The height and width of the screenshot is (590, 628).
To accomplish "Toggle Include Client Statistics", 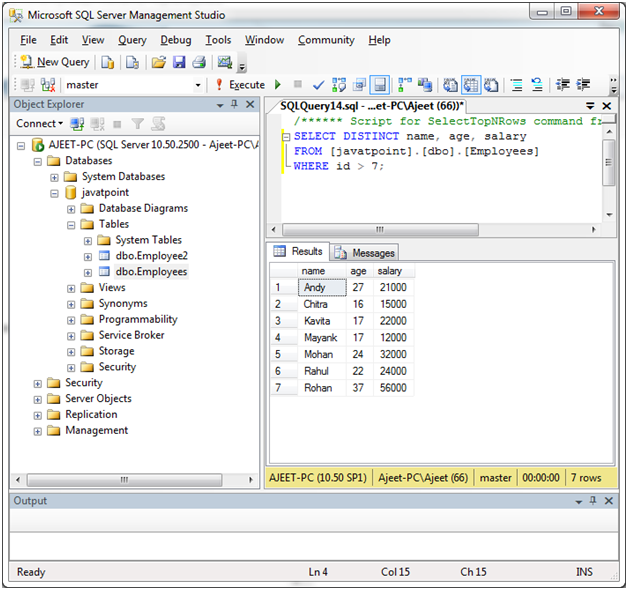I will (x=425, y=85).
